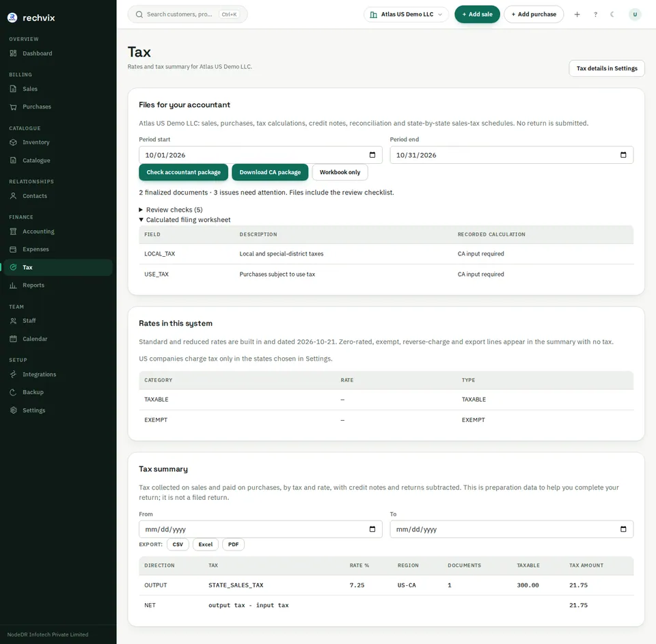Viewport: 656px width, 644px height.
Task: Open the Atlas US Demo LLC company dropdown
Action: tap(406, 14)
